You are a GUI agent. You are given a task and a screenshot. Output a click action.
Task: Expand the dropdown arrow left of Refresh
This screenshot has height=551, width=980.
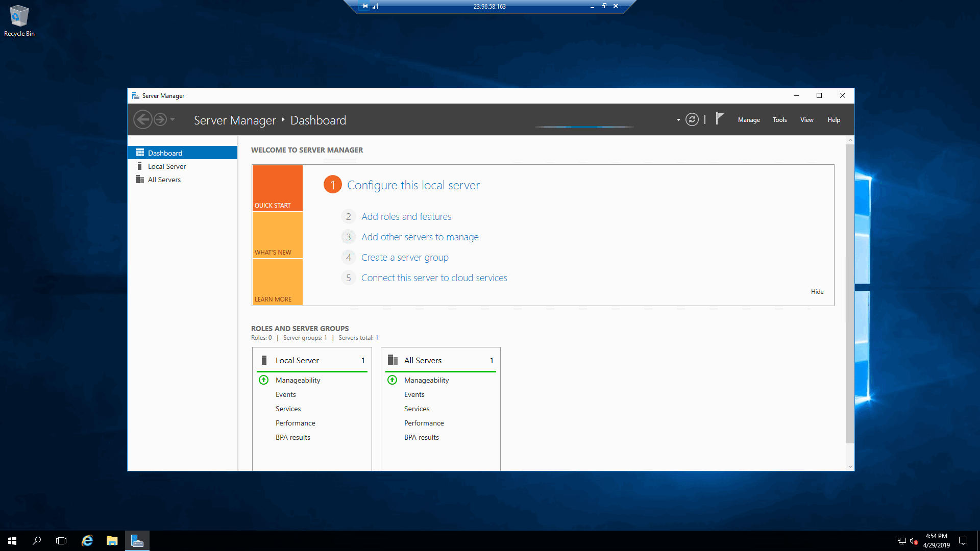point(678,120)
